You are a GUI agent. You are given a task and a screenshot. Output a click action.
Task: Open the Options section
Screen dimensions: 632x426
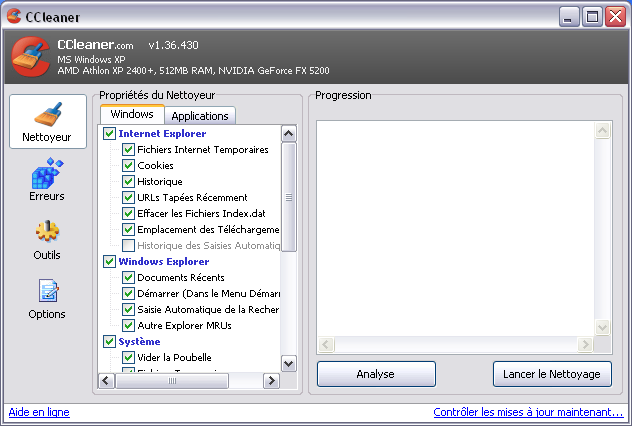(x=47, y=299)
